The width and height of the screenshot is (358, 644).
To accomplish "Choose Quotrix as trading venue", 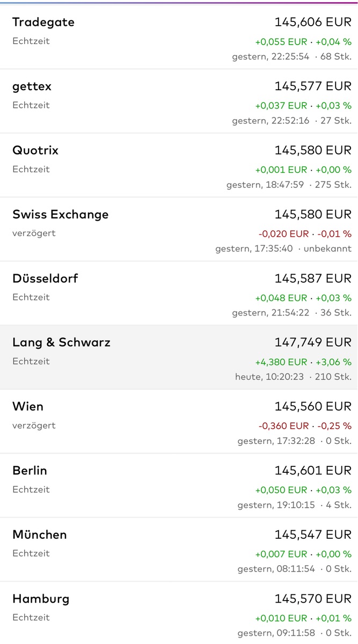I will click(x=35, y=150).
